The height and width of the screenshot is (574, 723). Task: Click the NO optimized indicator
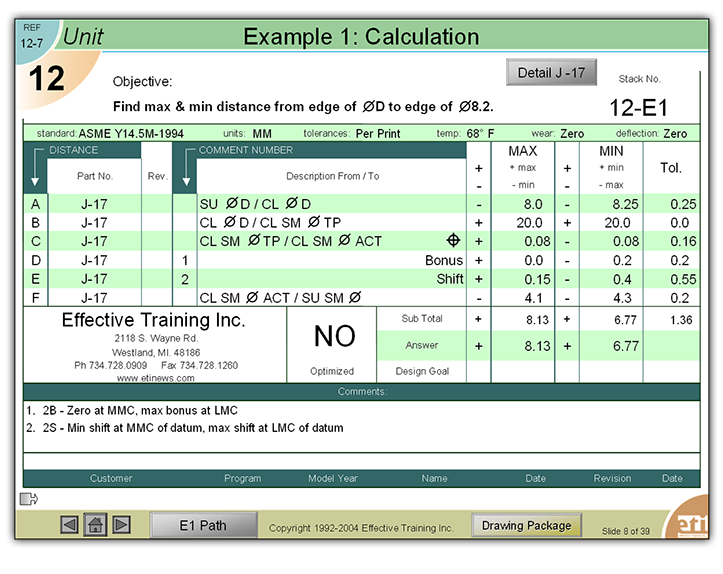[334, 337]
